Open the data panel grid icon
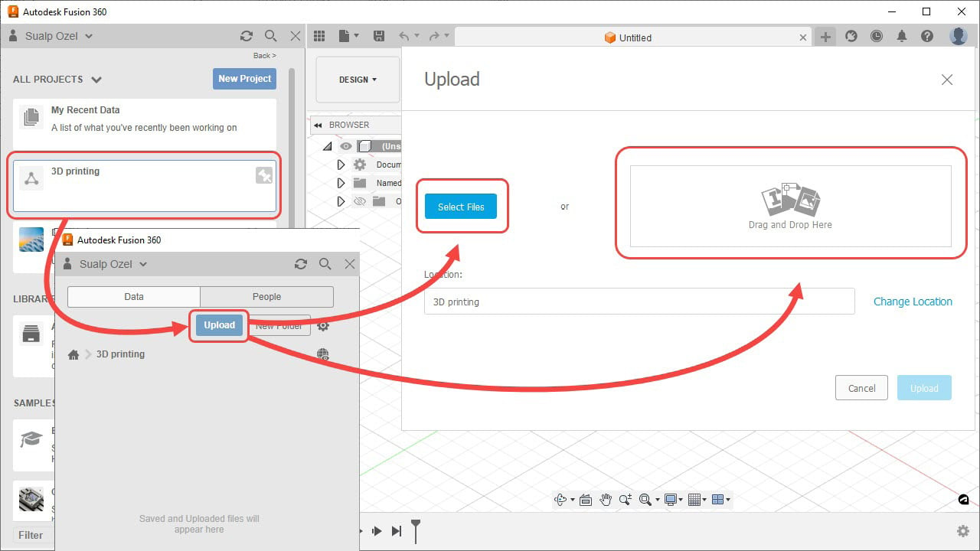Image resolution: width=980 pixels, height=551 pixels. click(320, 36)
